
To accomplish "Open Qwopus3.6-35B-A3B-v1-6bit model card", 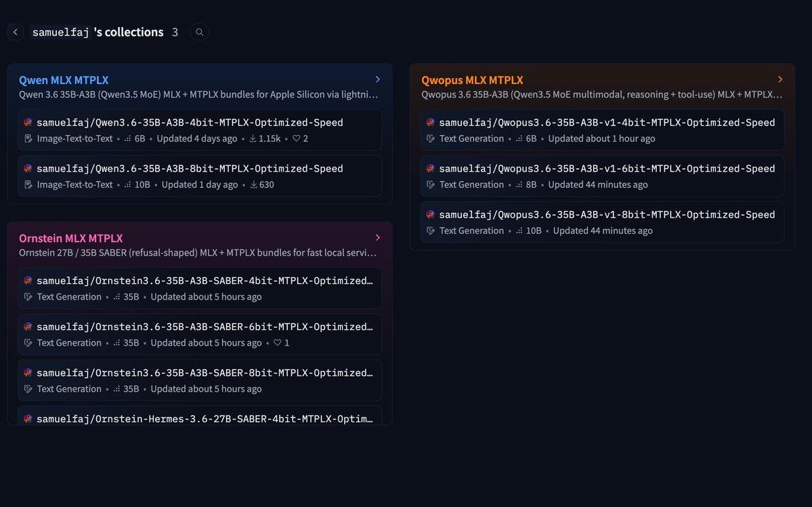I will pos(602,176).
